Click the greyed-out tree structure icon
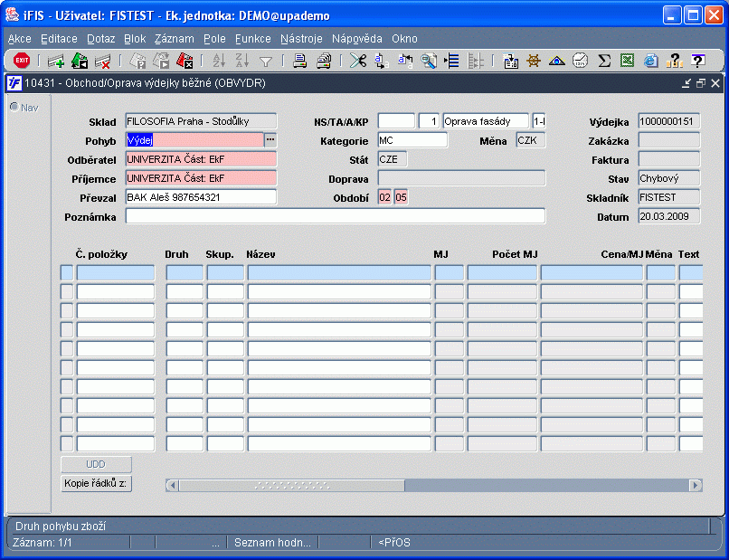The height and width of the screenshot is (560, 729). point(475,61)
